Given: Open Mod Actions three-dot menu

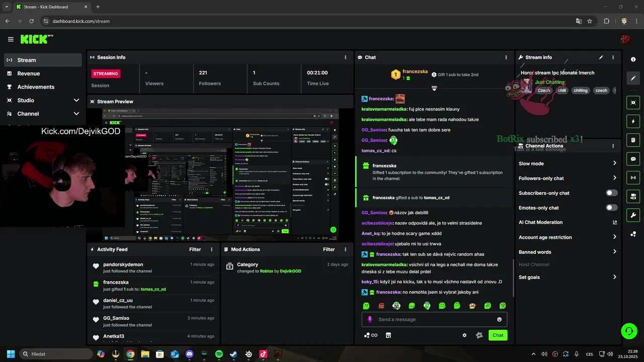Looking at the screenshot, I should [x=345, y=249].
